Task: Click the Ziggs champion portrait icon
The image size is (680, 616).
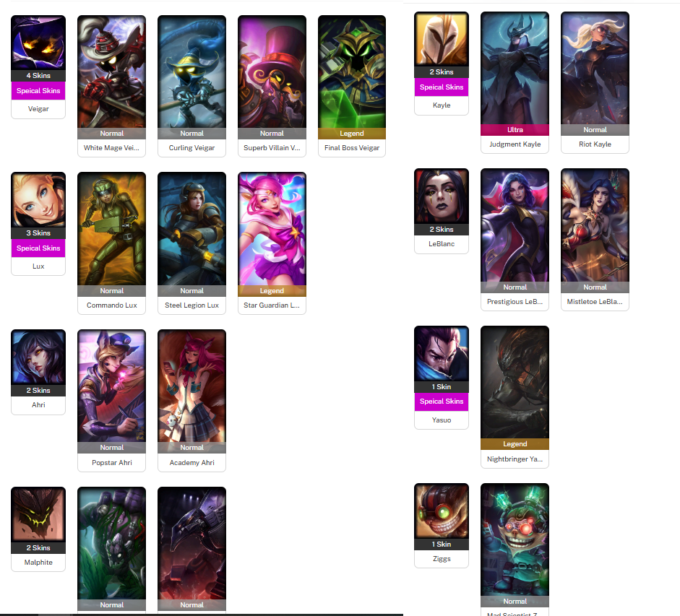Action: click(x=442, y=511)
